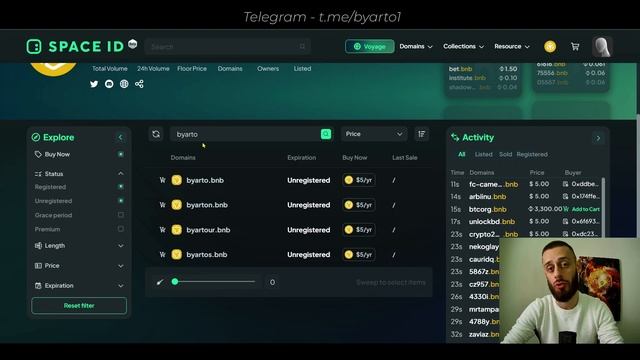This screenshot has width=640, height=360.
Task: Click $5/yr buy button for byartour.bnb
Action: click(359, 230)
